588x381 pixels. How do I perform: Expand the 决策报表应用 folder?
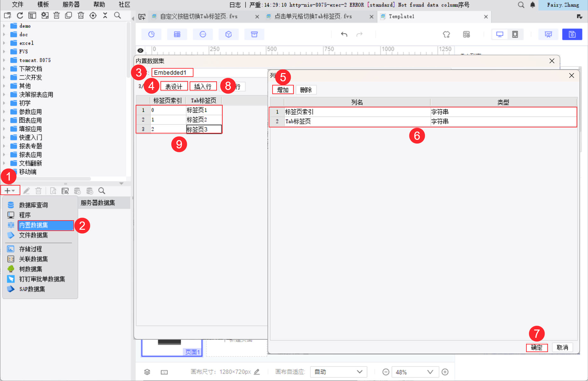click(4, 94)
